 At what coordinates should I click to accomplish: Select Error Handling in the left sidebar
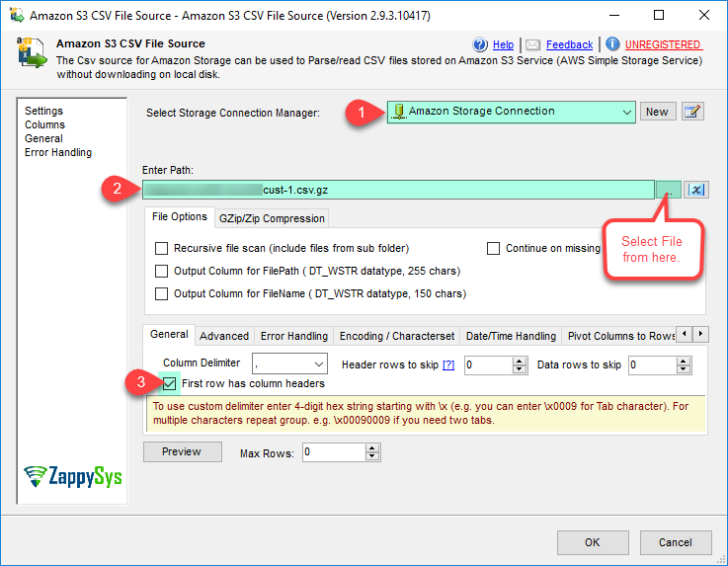point(58,153)
